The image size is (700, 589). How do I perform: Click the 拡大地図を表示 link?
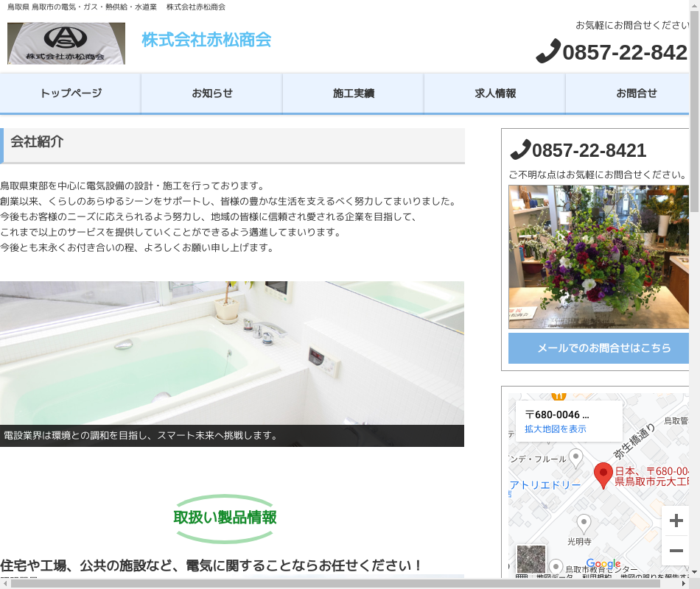click(x=555, y=428)
